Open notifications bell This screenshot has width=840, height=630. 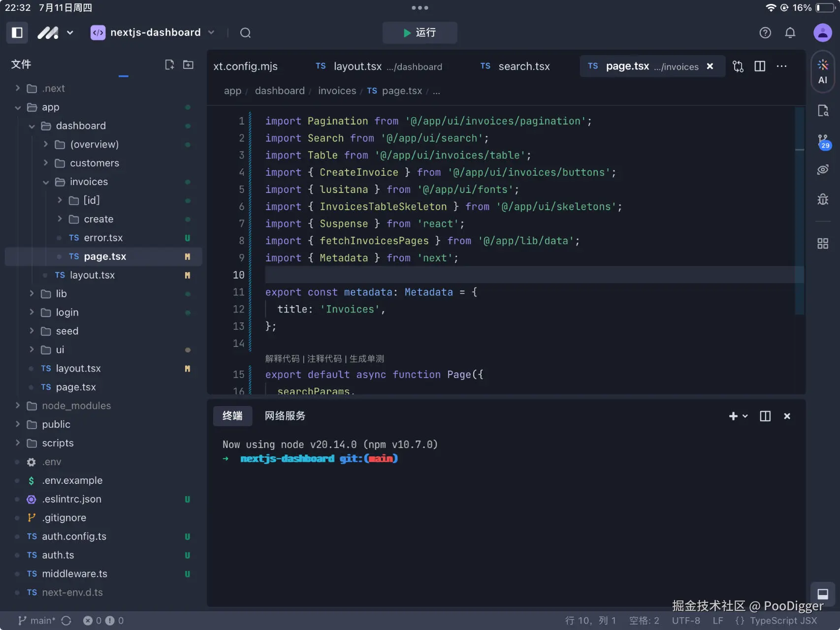(790, 33)
